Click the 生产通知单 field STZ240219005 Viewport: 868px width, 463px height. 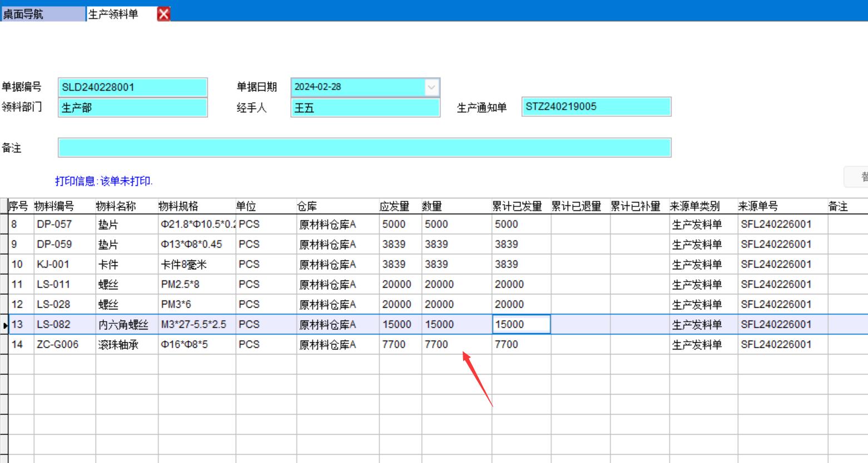tap(596, 107)
